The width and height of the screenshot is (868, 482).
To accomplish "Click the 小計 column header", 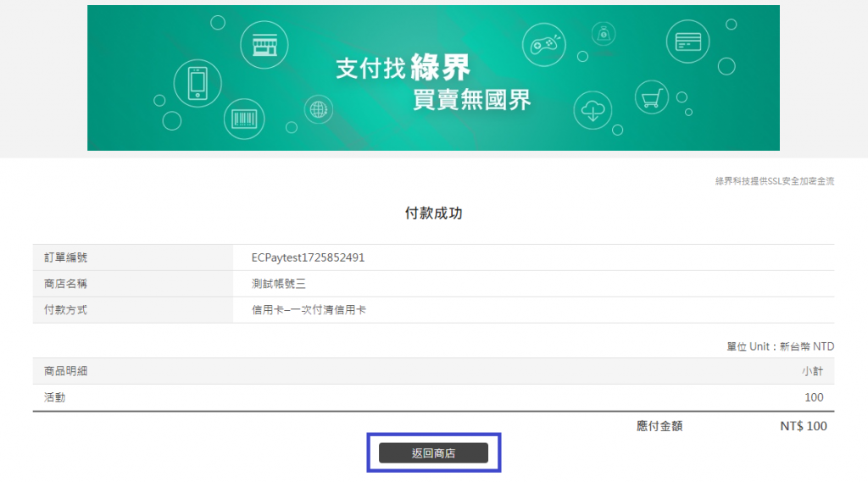I will click(813, 371).
